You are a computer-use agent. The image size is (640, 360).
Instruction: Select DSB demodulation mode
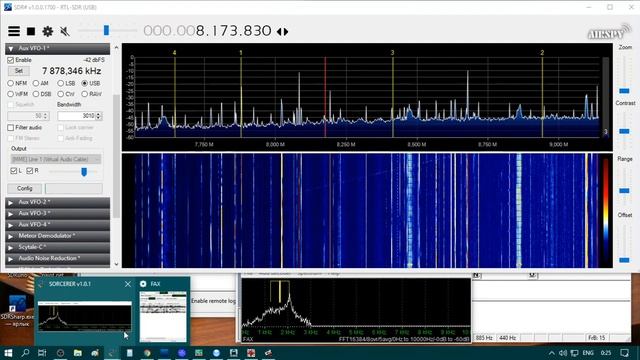point(36,94)
